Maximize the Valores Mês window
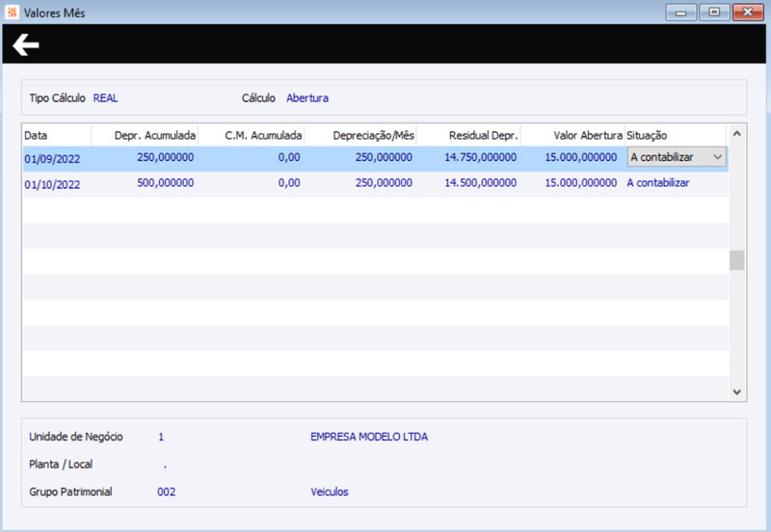 coord(714,12)
